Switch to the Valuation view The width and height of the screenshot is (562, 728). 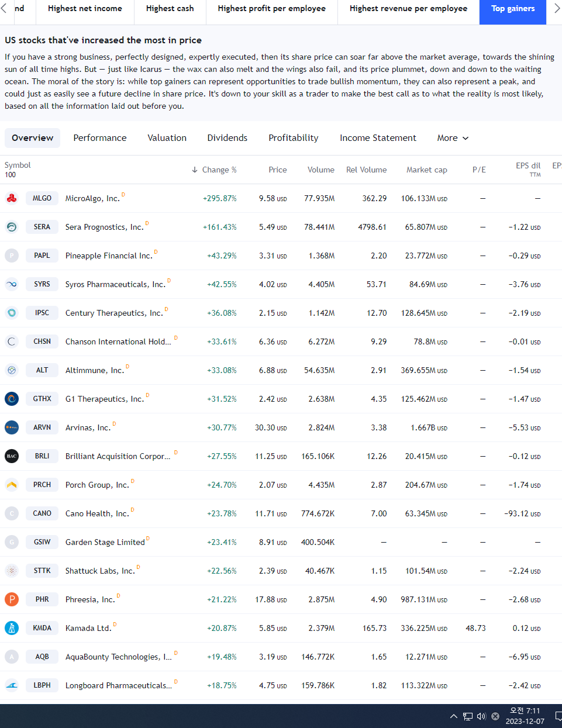point(167,138)
